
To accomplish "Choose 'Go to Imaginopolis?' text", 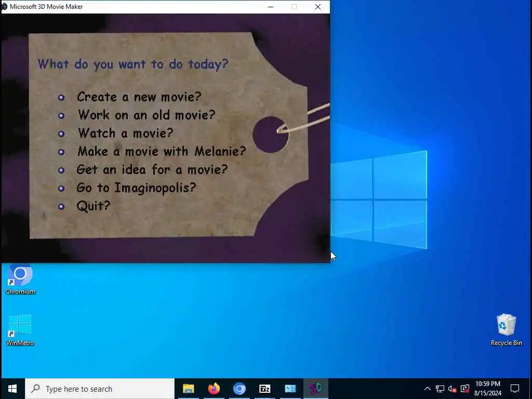I will click(x=137, y=188).
